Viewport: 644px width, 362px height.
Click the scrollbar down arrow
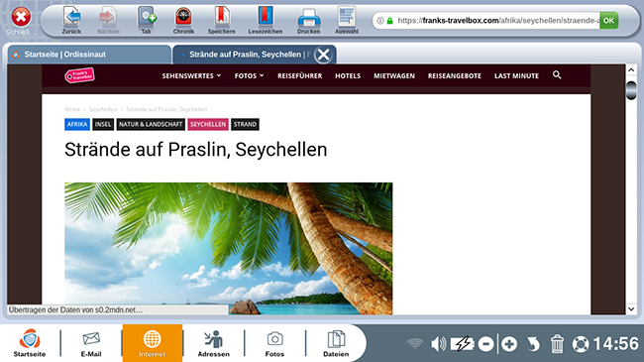[631, 308]
